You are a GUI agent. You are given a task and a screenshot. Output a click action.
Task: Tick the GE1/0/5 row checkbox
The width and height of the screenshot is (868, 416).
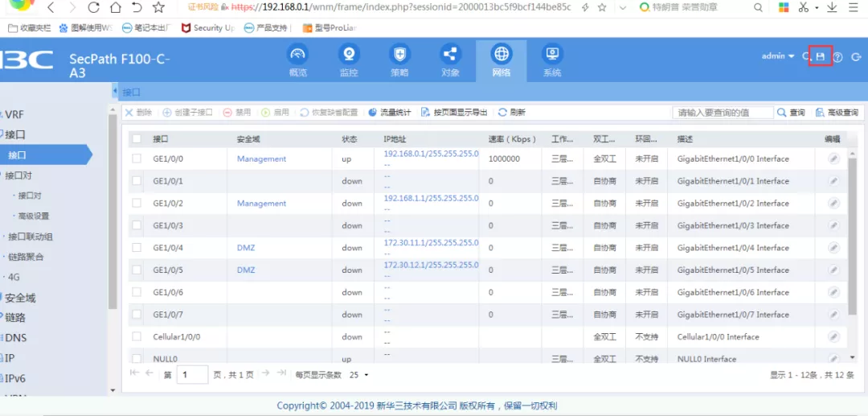pos(137,270)
